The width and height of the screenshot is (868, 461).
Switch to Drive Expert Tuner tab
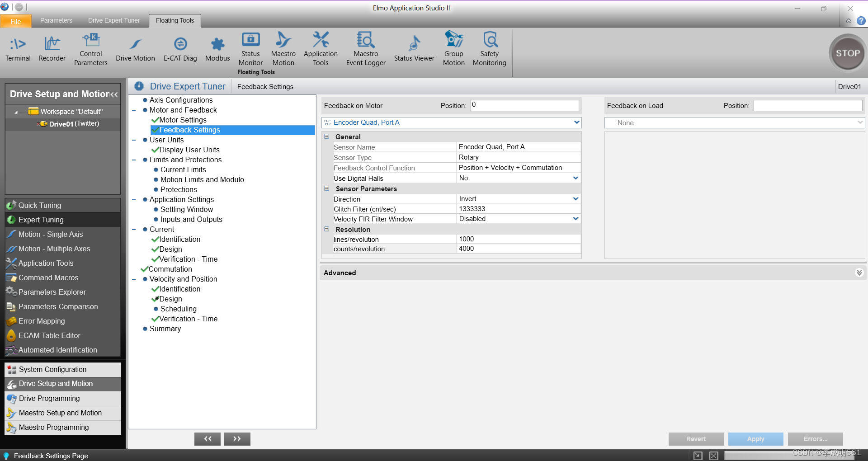click(x=114, y=20)
